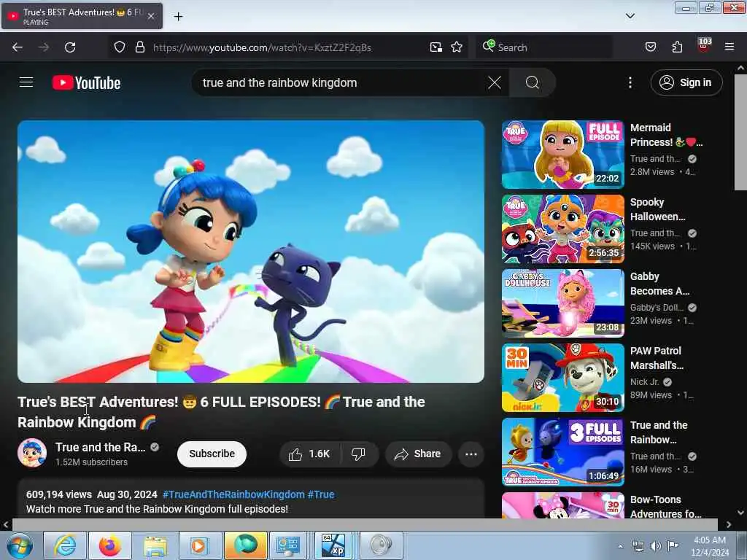Show hidden tray icons arrow
The height and width of the screenshot is (560, 747).
(x=620, y=546)
